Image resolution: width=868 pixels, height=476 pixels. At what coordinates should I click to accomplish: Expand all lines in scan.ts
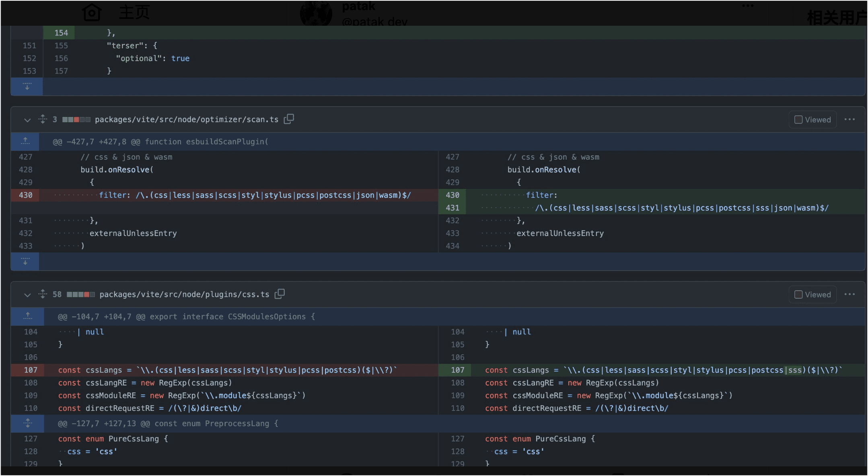point(43,119)
